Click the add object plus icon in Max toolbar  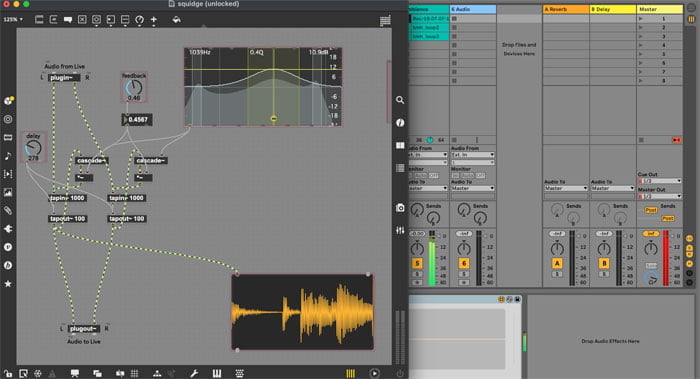pyautogui.click(x=154, y=20)
